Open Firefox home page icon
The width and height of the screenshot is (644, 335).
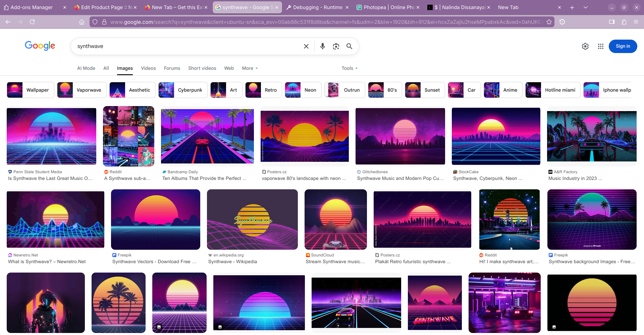[82, 22]
